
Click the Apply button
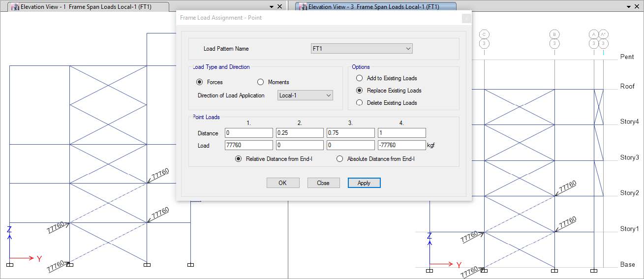364,183
